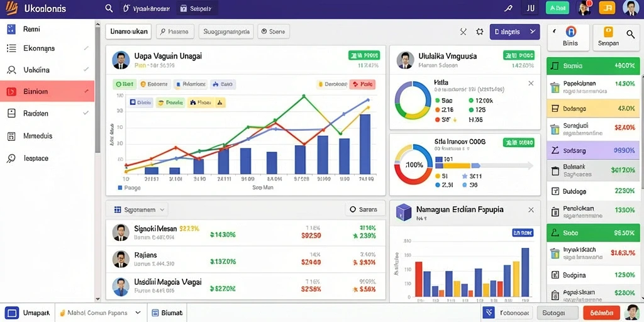Toggle the Rrlamionc legend chip
Screen dimensions: 644x322
(191, 84)
